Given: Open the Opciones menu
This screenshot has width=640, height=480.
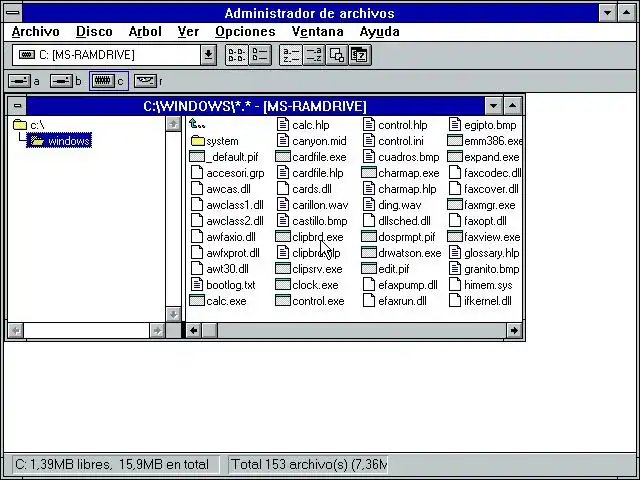Looking at the screenshot, I should pos(245,31).
